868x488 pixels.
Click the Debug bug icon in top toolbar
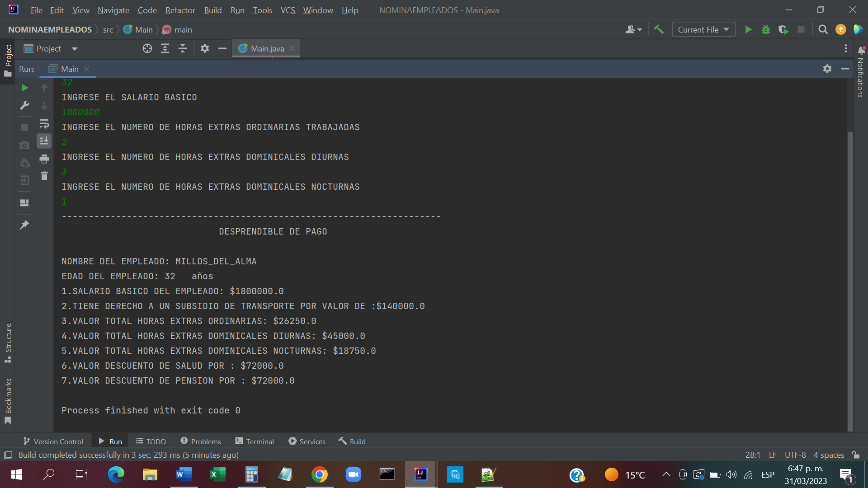point(766,30)
